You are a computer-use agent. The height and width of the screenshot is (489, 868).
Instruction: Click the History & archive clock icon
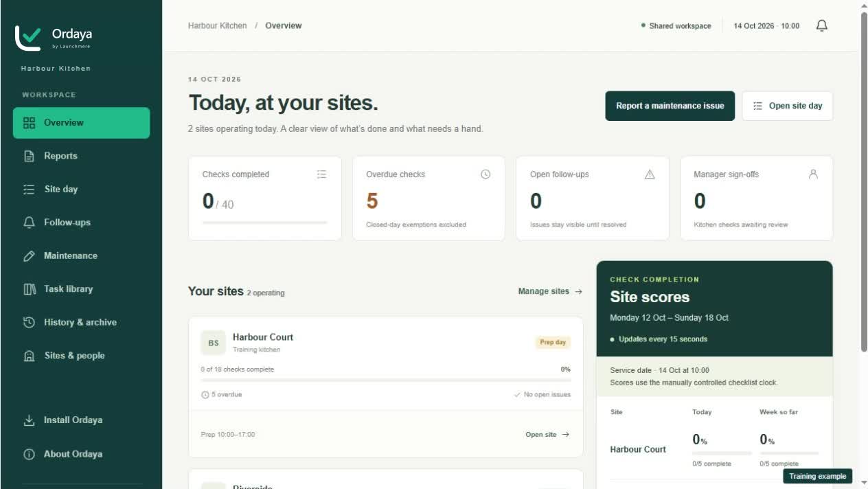coord(29,322)
